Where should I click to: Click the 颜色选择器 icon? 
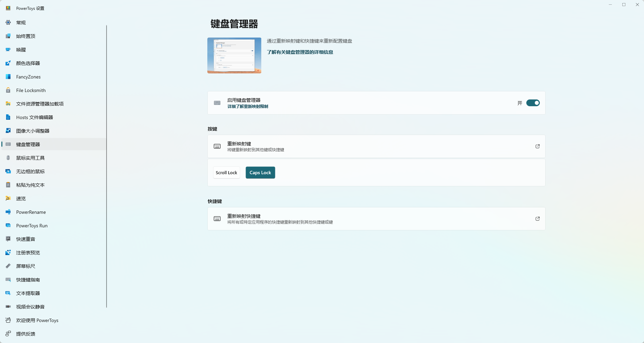[8, 63]
